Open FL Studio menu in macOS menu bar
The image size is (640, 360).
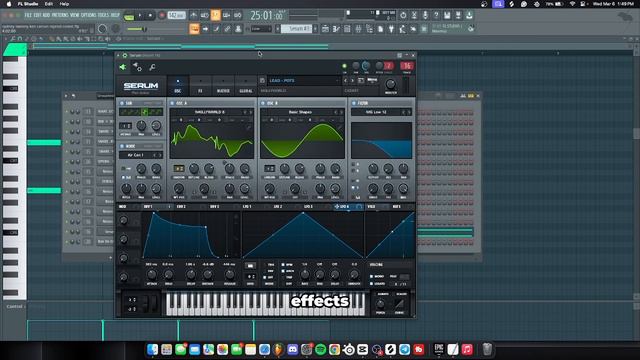coord(28,4)
